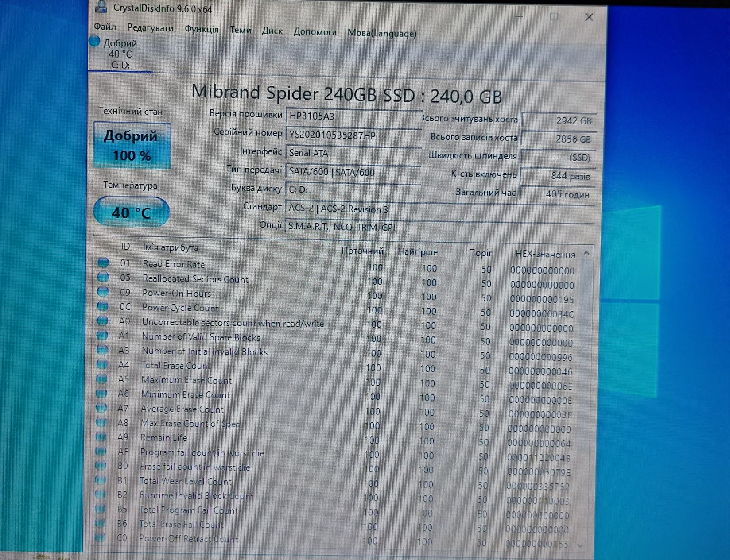The image size is (730, 560).
Task: Click the status dot for Number of Initial Invalid Blocks
Action: tap(102, 350)
